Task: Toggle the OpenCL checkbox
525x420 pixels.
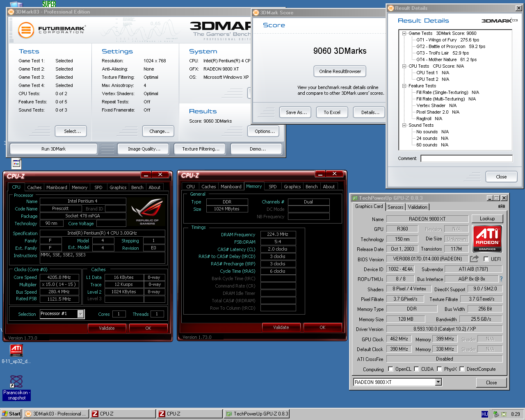Action: coord(390,369)
